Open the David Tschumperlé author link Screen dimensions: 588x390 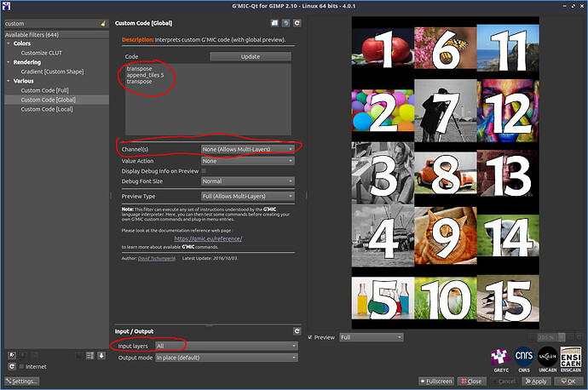(157, 258)
